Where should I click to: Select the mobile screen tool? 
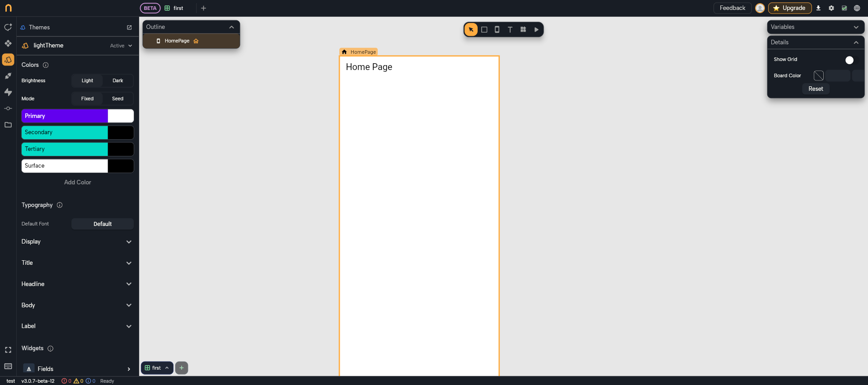pos(497,30)
